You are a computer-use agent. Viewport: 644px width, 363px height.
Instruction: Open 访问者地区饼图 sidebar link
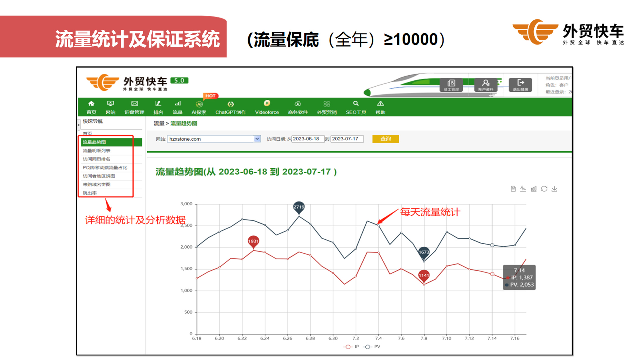tap(99, 176)
